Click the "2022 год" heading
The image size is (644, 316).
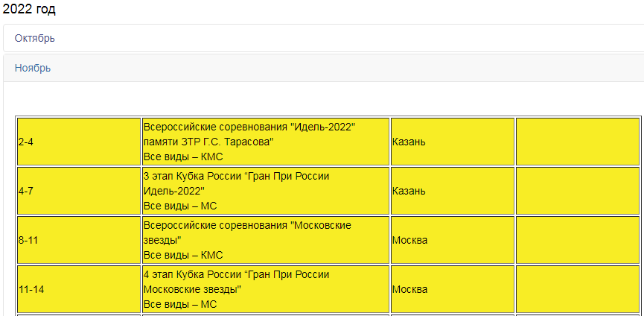(x=30, y=10)
